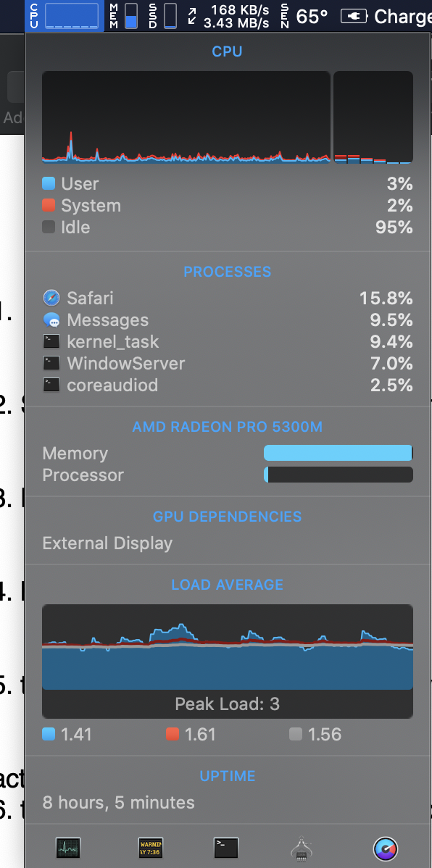
Task: Click the External Display dependency entry
Action: tap(107, 543)
